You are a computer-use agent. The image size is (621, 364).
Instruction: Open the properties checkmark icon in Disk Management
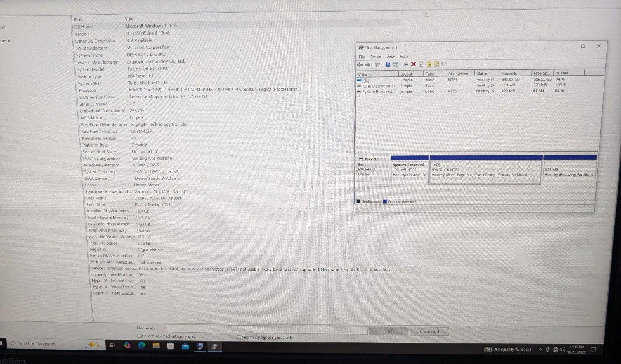421,64
